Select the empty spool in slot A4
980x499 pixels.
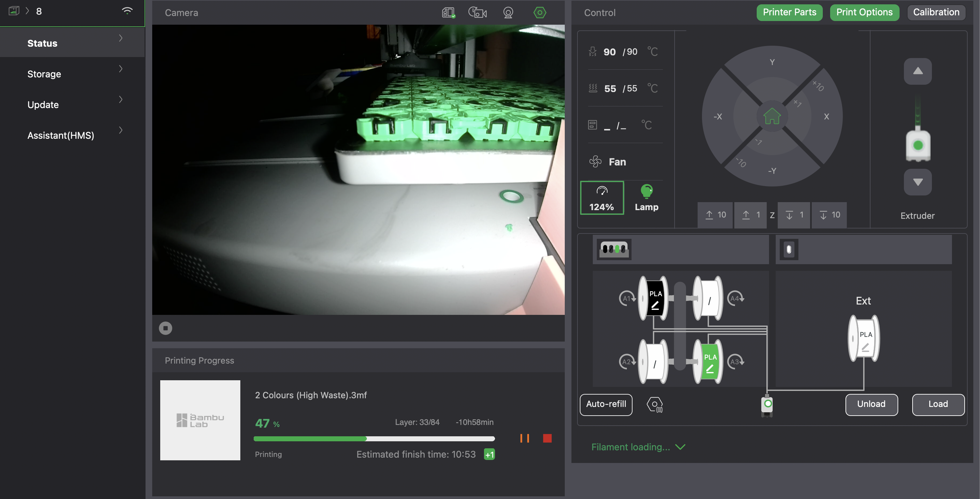[708, 299]
